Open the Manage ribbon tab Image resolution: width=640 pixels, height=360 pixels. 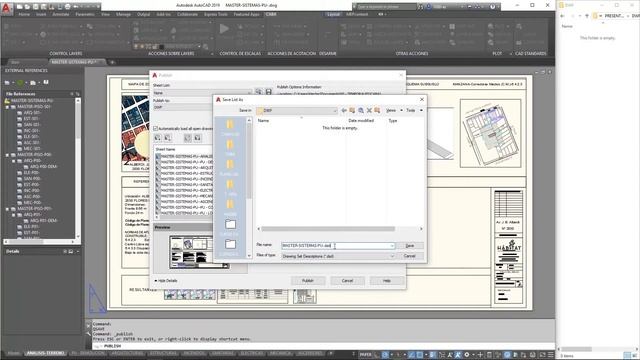click(x=123, y=14)
